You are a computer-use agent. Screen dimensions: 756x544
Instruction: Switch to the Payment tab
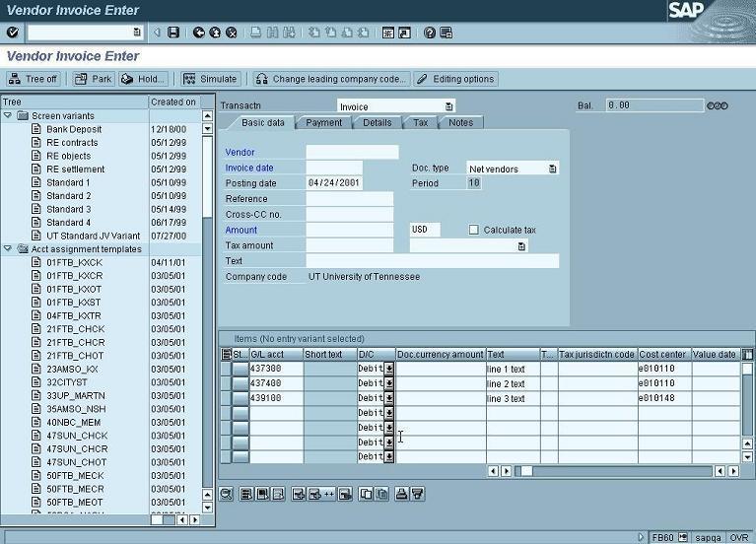click(x=323, y=123)
